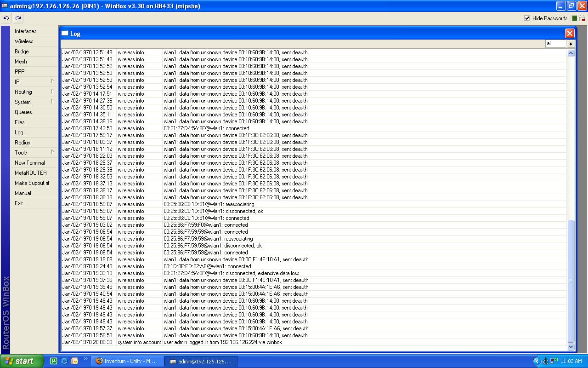588x368 pixels.
Task: Launch Internet Explorer from quick launch
Action: (x=64, y=361)
